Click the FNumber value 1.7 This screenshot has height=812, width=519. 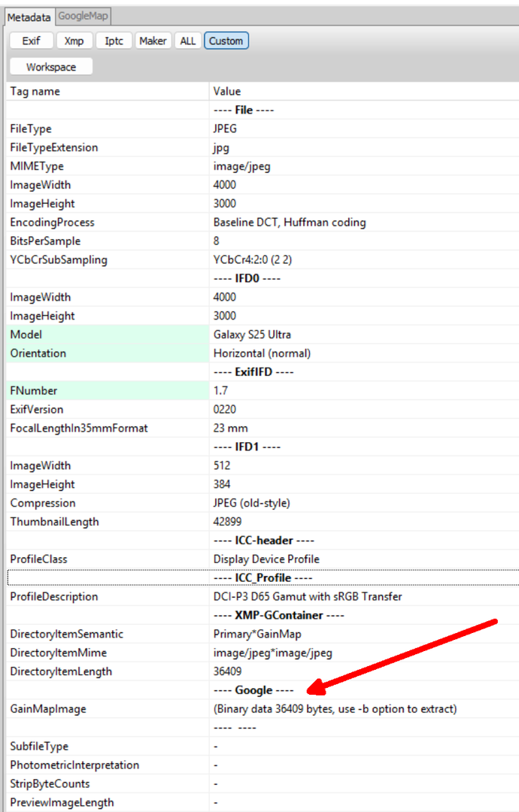[220, 391]
